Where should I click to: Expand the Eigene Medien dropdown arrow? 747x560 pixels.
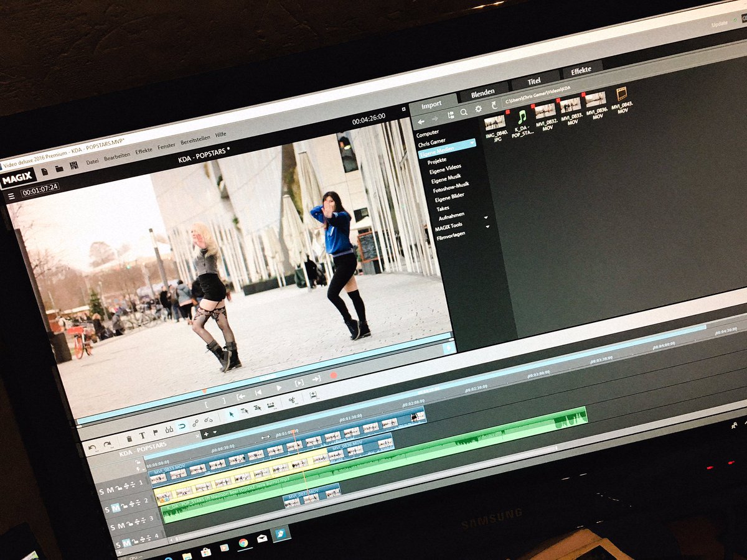pyautogui.click(x=472, y=143)
